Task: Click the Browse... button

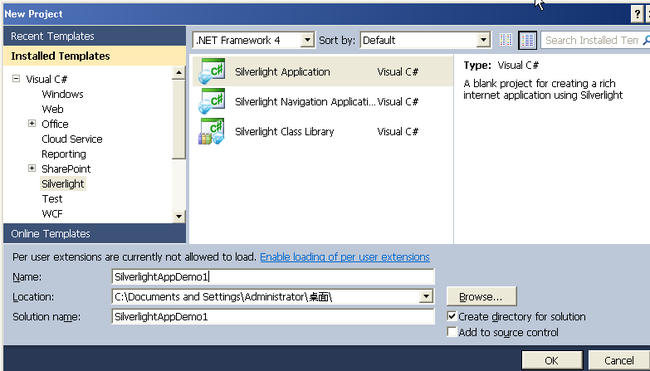Action: [x=481, y=296]
